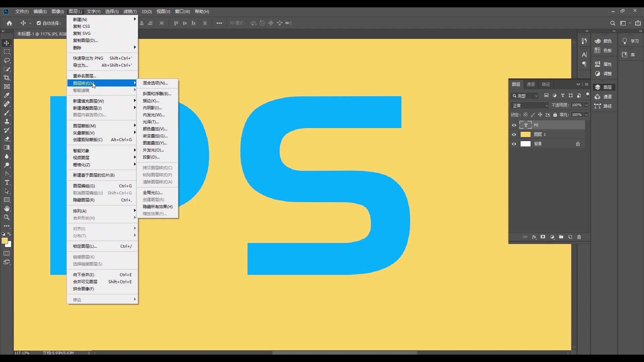Create a new group folder icon
This screenshot has height=362, width=644.
(x=561, y=237)
